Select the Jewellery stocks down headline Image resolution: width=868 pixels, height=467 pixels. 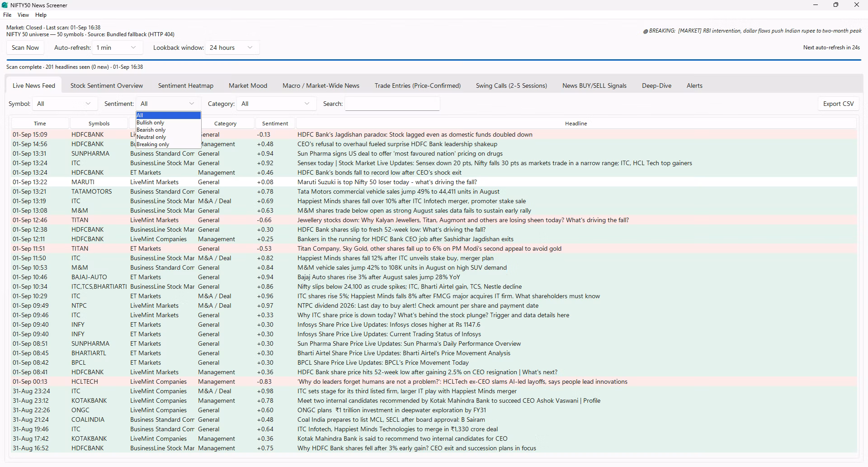point(463,220)
